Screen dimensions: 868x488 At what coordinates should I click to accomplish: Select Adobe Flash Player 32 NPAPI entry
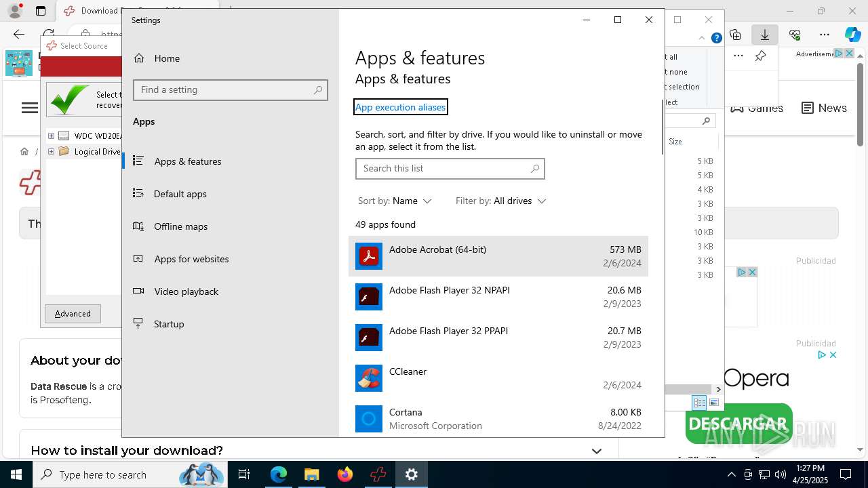point(498,297)
